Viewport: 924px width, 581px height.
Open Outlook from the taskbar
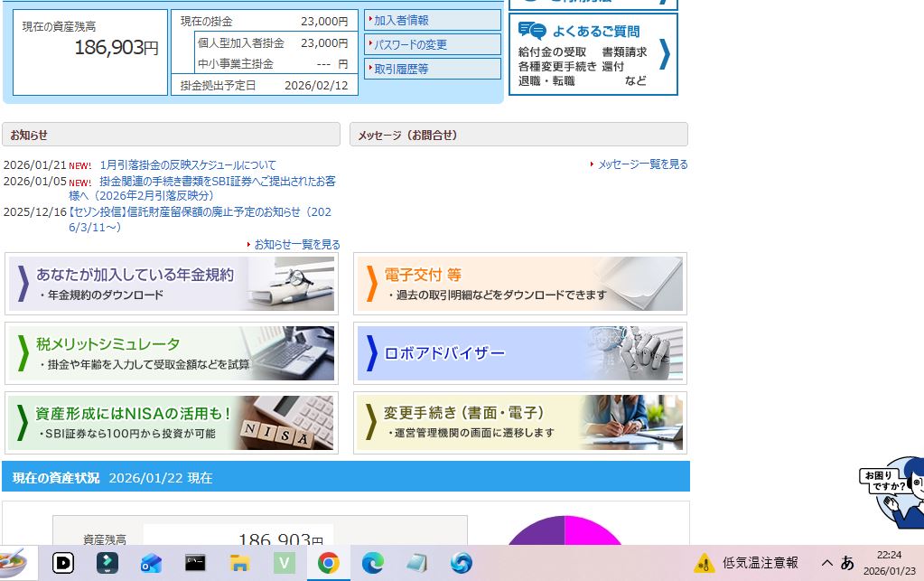[151, 563]
